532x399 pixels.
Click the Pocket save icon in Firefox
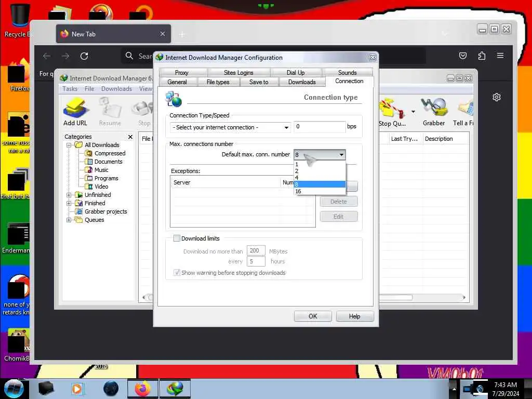463,56
